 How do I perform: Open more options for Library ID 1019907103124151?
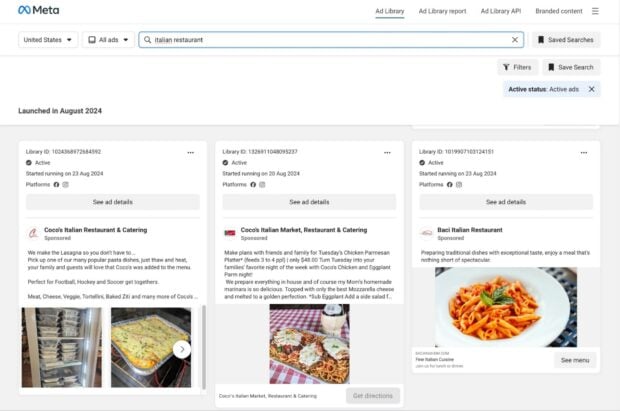(x=584, y=153)
